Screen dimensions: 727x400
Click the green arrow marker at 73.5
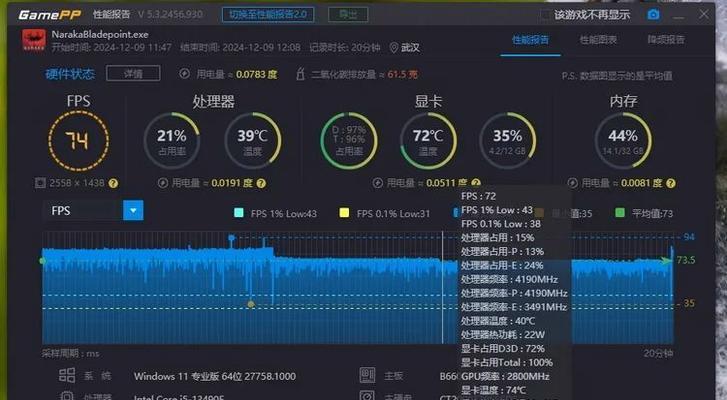667,261
